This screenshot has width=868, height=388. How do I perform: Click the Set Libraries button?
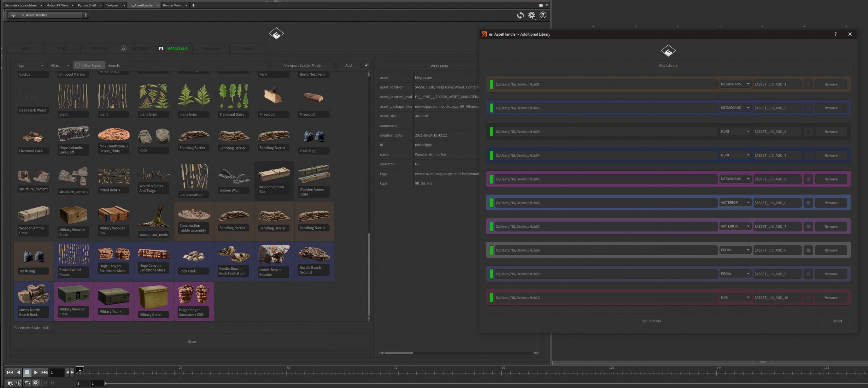click(651, 321)
